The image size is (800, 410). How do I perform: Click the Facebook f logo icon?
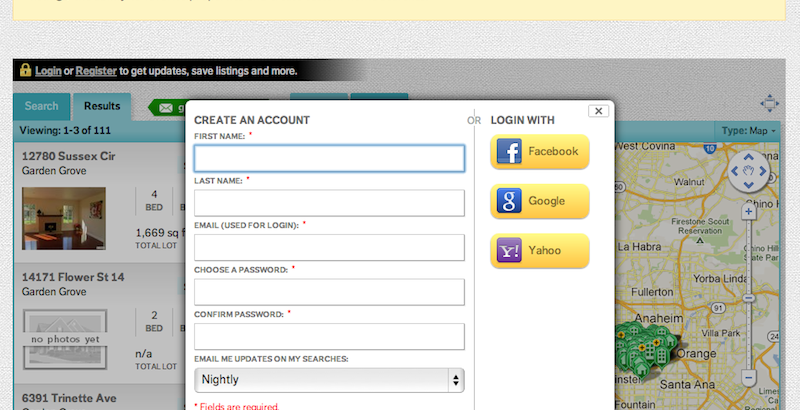[509, 151]
